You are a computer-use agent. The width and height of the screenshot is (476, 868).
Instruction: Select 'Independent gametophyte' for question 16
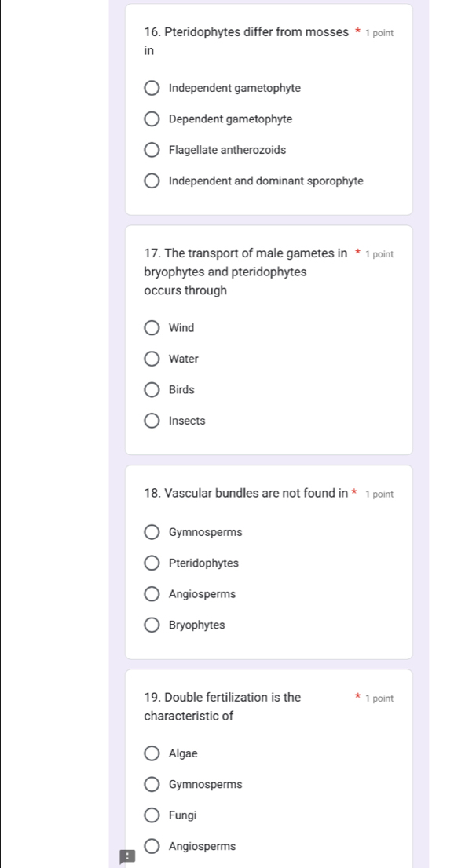(x=152, y=88)
